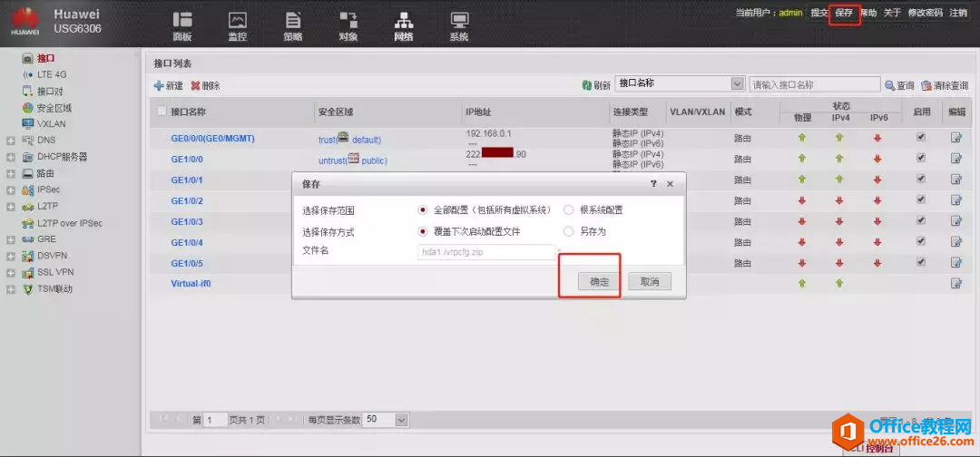Click 修改密码 link
980x457 pixels.
(x=925, y=13)
